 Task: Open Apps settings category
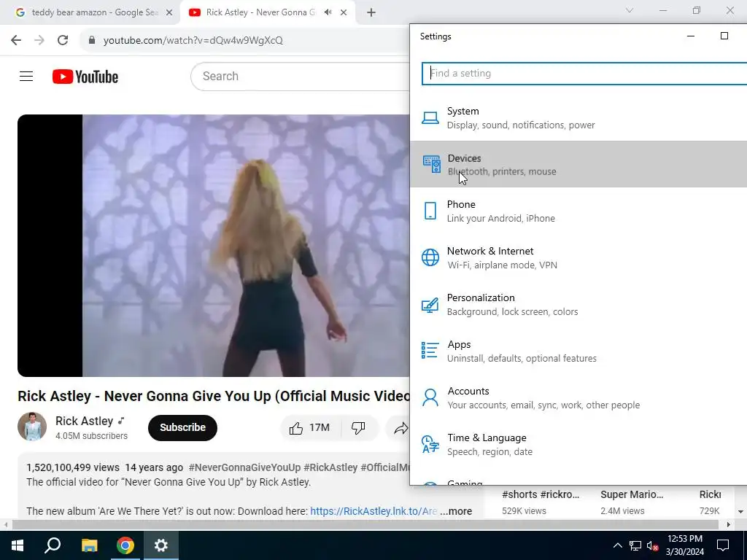[x=578, y=351]
